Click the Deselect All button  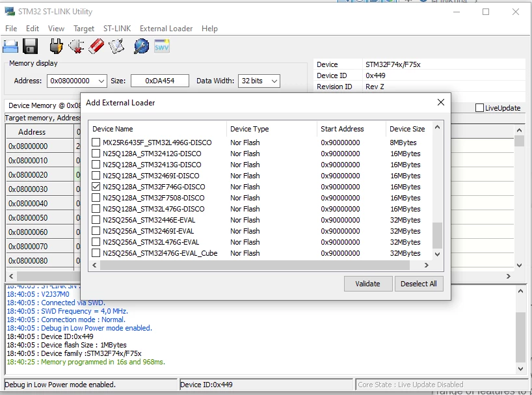point(419,284)
